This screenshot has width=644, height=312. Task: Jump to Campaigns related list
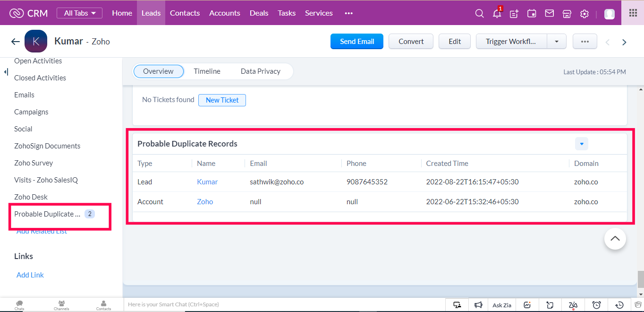[x=31, y=112]
